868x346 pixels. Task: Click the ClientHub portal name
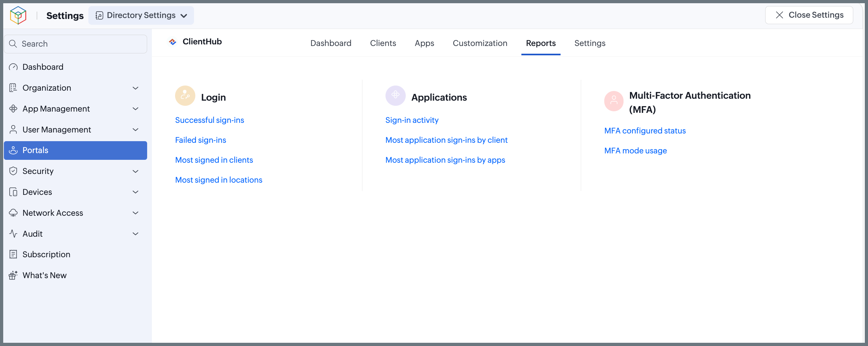coord(202,41)
